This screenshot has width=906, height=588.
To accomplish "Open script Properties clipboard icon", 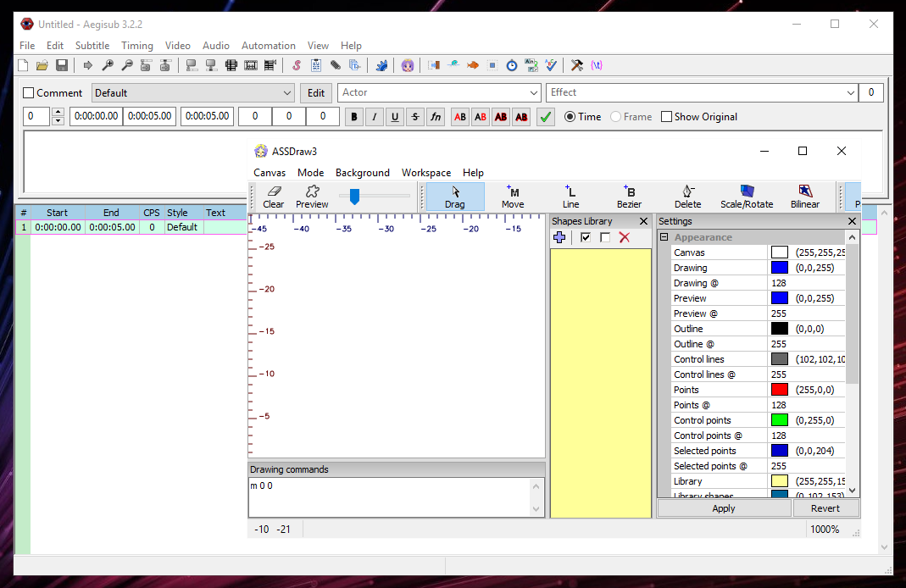I will [316, 65].
